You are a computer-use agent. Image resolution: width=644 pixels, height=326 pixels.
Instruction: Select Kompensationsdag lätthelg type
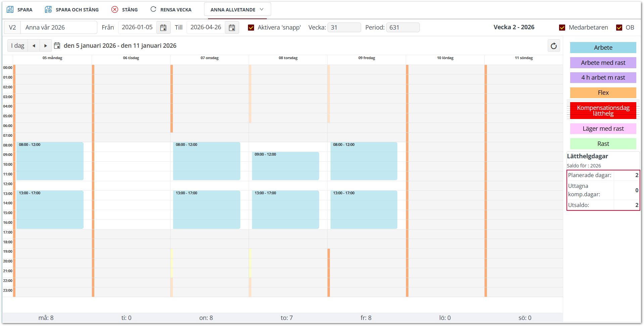point(603,111)
